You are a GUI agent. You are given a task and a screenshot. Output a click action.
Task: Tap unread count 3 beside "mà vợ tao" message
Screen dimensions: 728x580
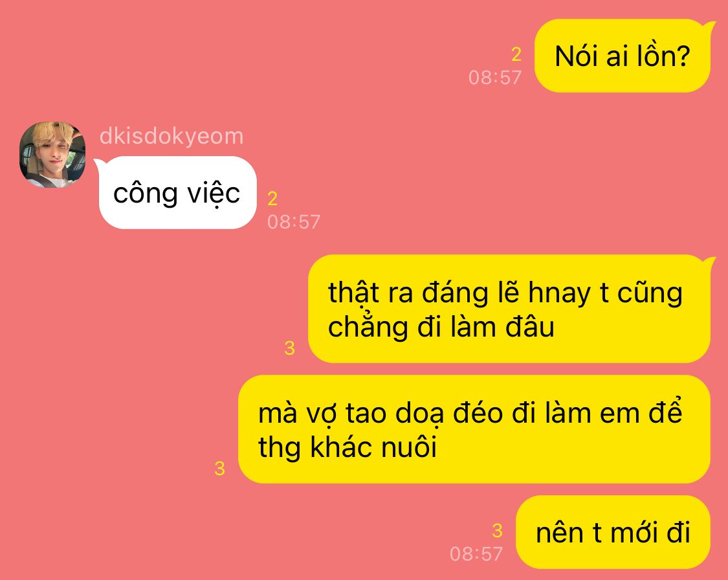[x=219, y=469]
